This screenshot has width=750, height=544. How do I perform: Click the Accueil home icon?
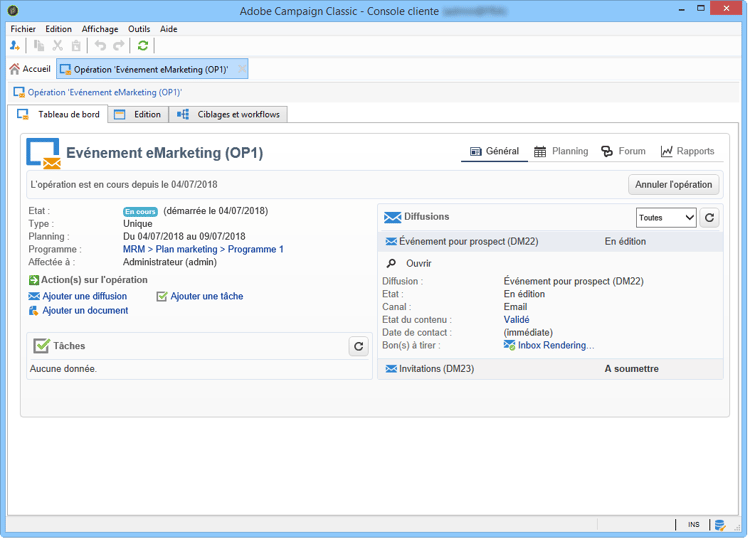point(15,69)
